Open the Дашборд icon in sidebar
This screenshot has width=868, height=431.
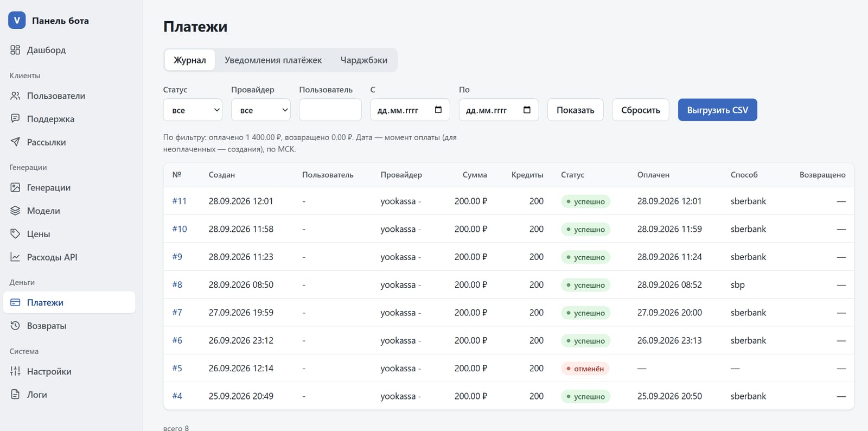click(15, 50)
